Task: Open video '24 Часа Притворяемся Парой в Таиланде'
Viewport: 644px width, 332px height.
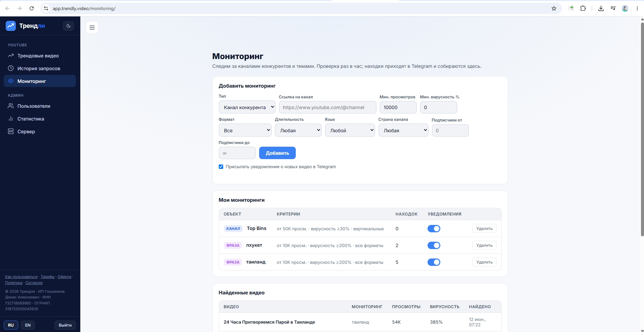Action: pos(269,322)
